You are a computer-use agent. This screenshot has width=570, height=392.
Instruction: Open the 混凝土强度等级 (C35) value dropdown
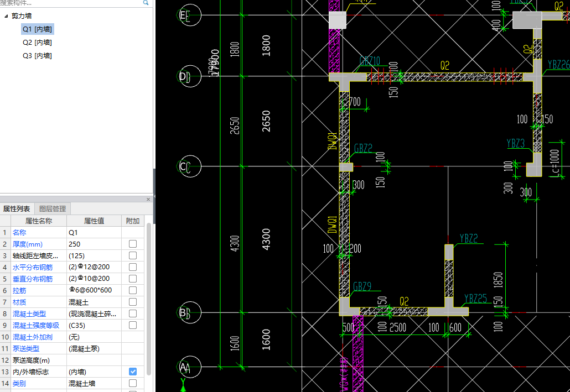pyautogui.click(x=94, y=326)
